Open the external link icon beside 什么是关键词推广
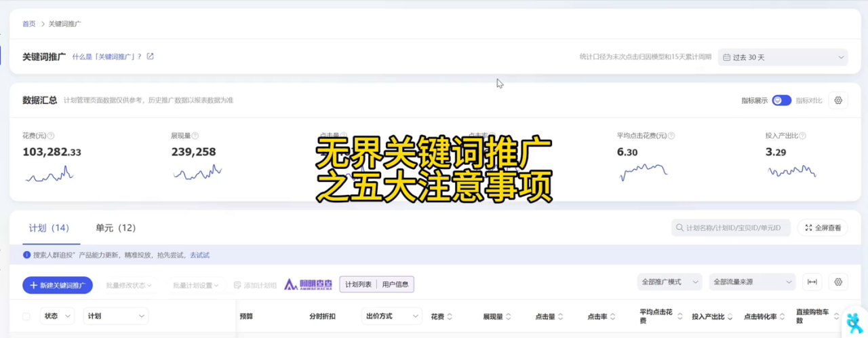 (x=150, y=56)
